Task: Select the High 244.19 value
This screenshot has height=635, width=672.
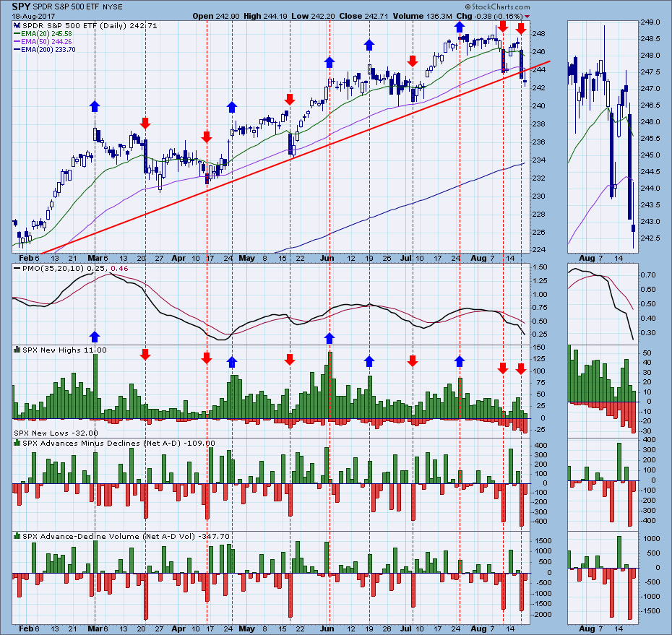Action: pos(266,17)
